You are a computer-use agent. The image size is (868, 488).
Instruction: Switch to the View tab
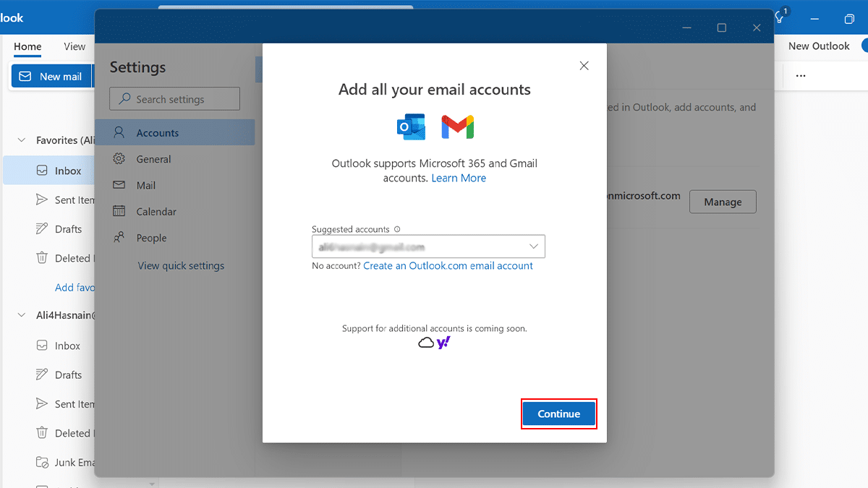(x=74, y=46)
